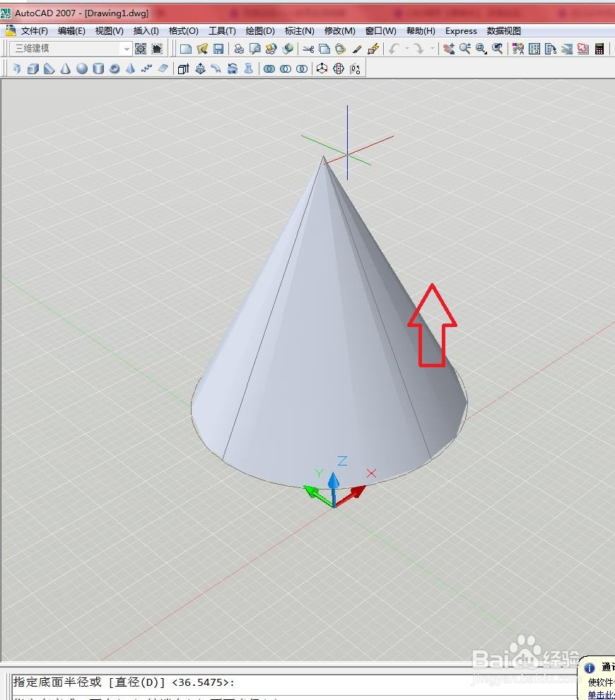Open the QuickCalc calculator

pos(599,49)
